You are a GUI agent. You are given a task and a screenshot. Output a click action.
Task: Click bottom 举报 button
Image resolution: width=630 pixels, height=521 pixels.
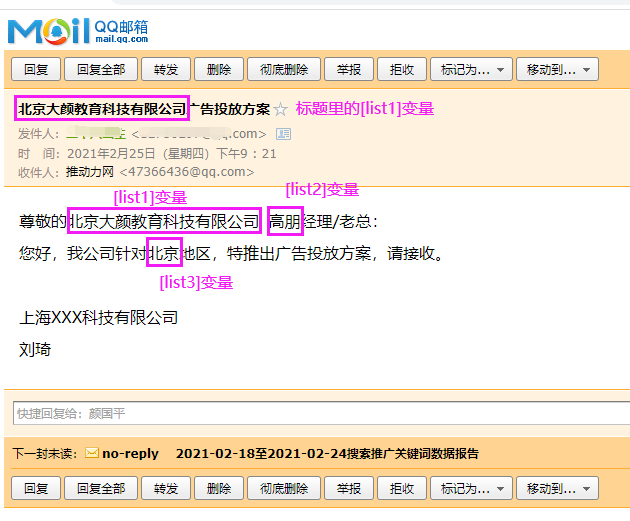pyautogui.click(x=349, y=488)
